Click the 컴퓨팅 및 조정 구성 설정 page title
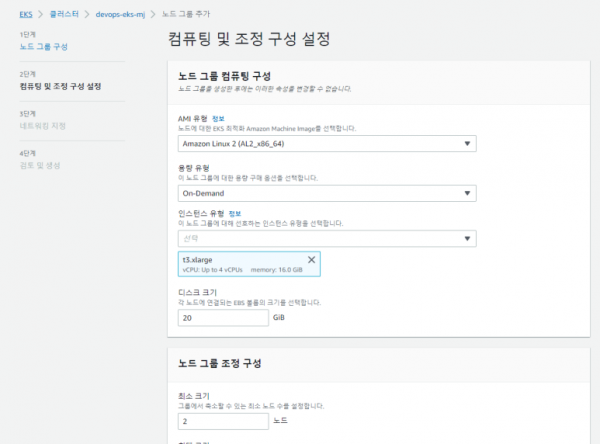600x444 pixels. tap(249, 40)
